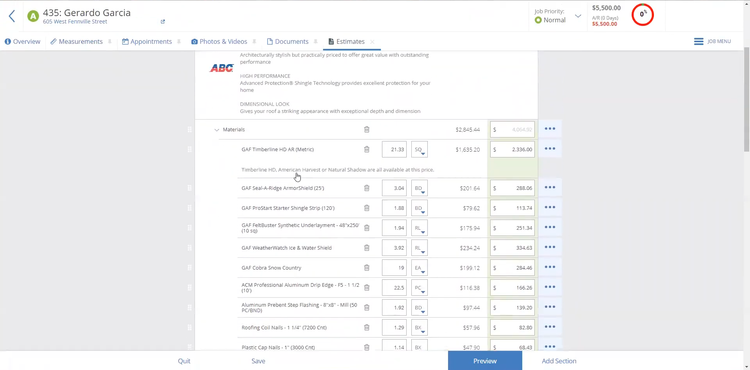Change unit for Seal-A-Ridge ArmorShield

(x=419, y=188)
